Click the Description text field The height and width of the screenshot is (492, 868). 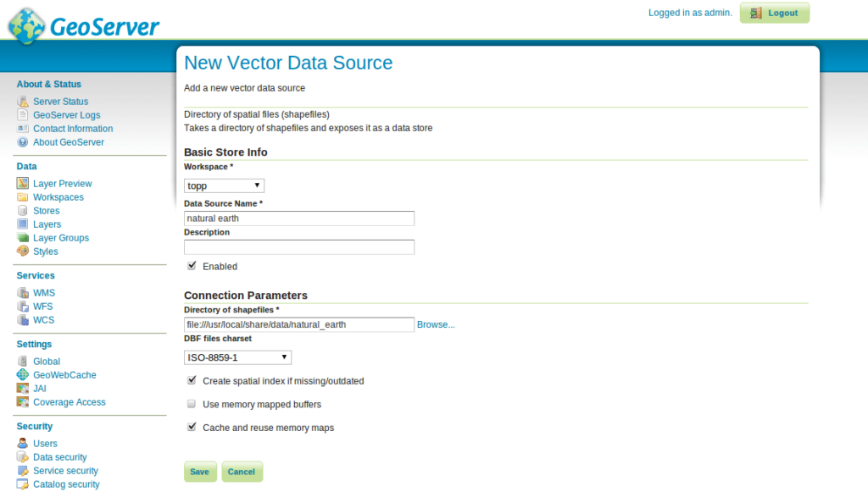pyautogui.click(x=299, y=247)
